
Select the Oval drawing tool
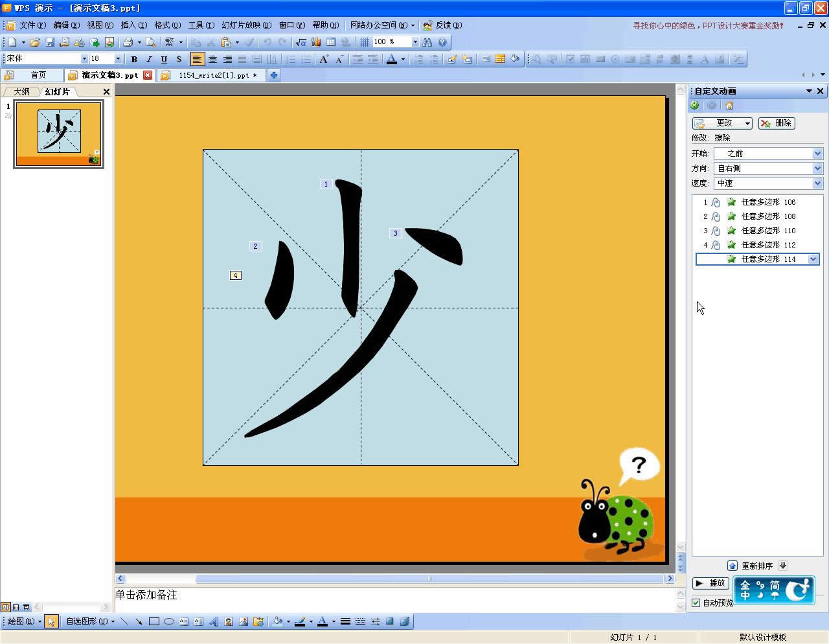(x=169, y=621)
